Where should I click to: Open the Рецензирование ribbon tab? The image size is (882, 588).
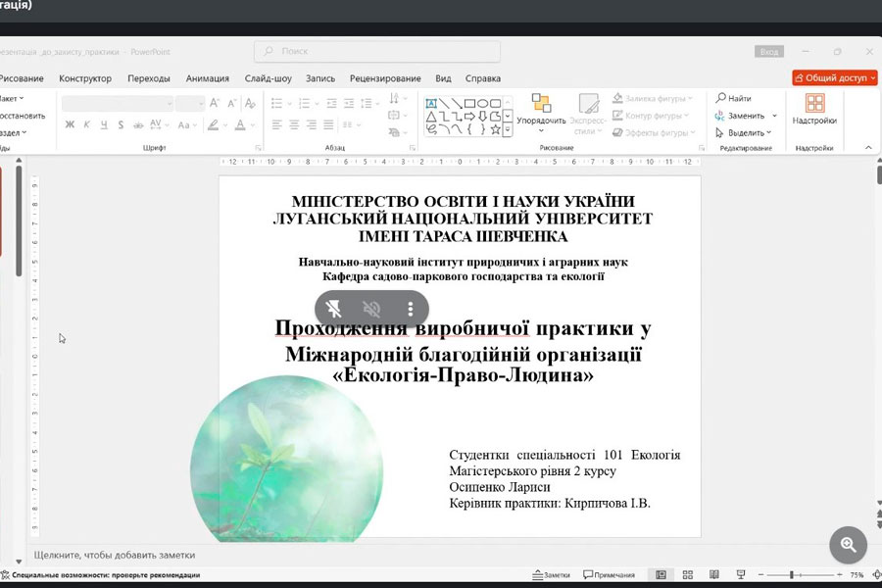(385, 78)
